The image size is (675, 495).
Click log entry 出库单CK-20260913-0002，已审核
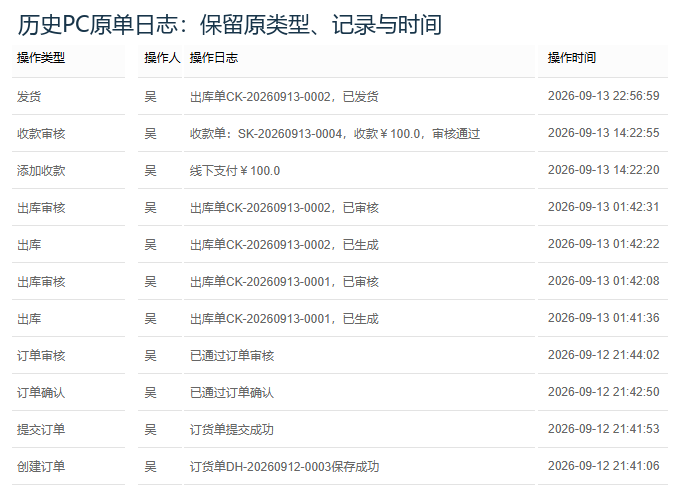tap(284, 207)
